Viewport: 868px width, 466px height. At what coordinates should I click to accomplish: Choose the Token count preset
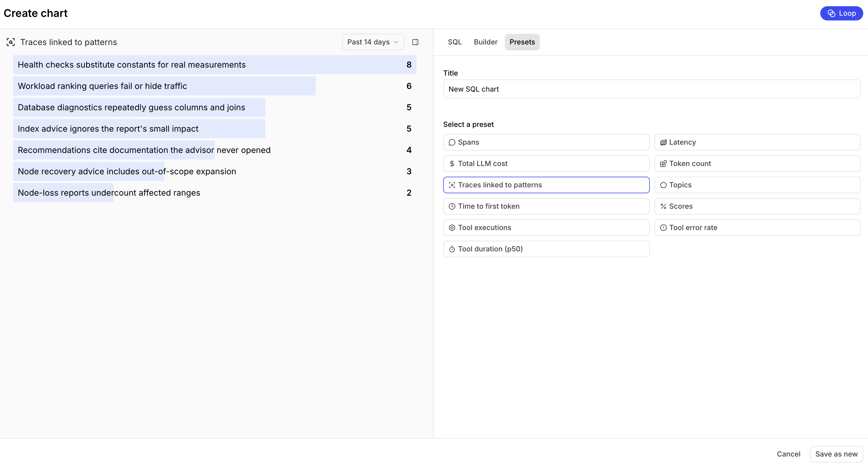tap(757, 163)
